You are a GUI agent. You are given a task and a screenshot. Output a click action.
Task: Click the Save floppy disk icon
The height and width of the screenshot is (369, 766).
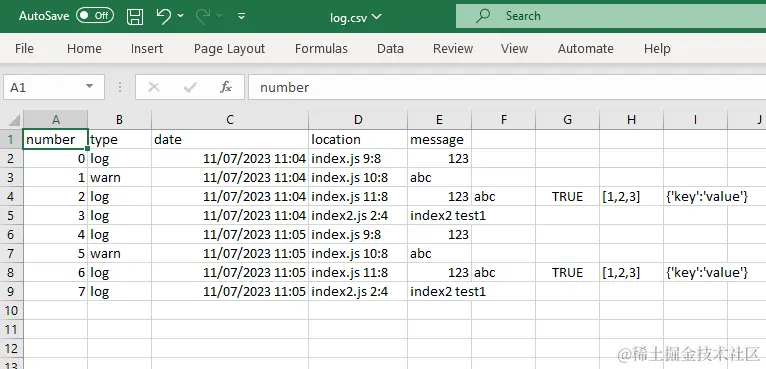coord(135,16)
